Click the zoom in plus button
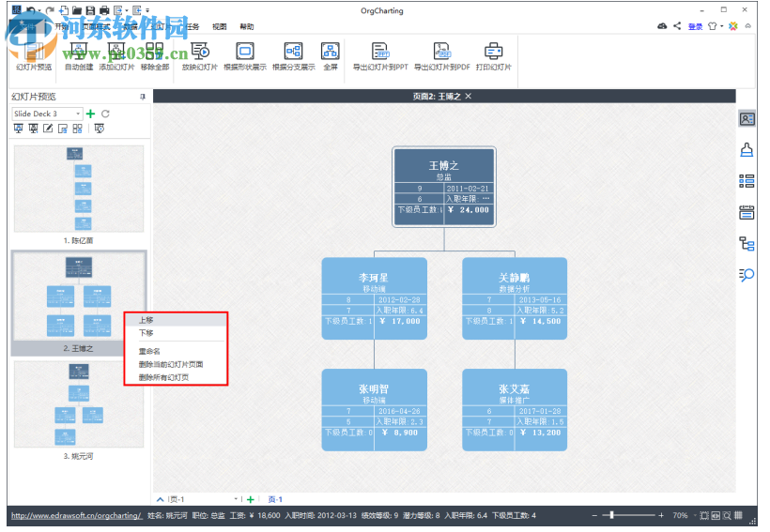 tap(661, 515)
